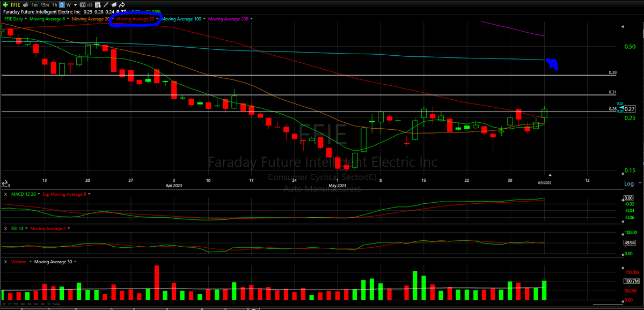
Task: Select the pencil drawing tool
Action: pyautogui.click(x=106, y=5)
